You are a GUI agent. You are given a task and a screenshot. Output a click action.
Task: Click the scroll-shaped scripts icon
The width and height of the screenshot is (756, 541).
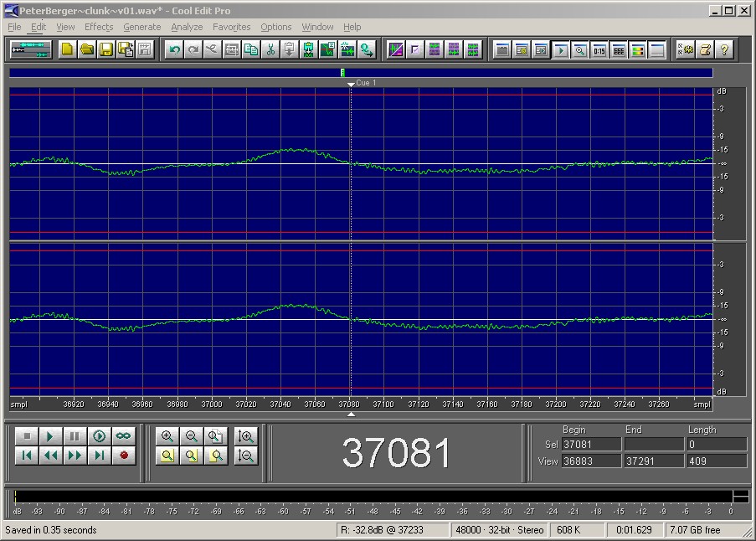[705, 49]
